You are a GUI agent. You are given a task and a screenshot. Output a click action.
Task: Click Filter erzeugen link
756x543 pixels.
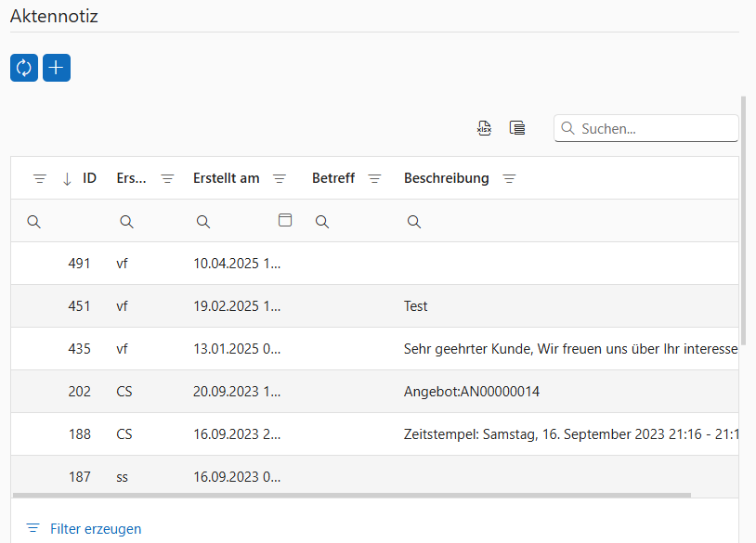click(x=96, y=528)
